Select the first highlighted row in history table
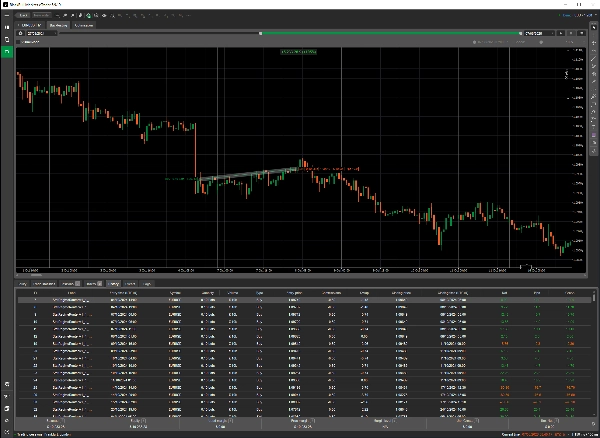Viewport: 600px width, 438px height. (x=304, y=300)
